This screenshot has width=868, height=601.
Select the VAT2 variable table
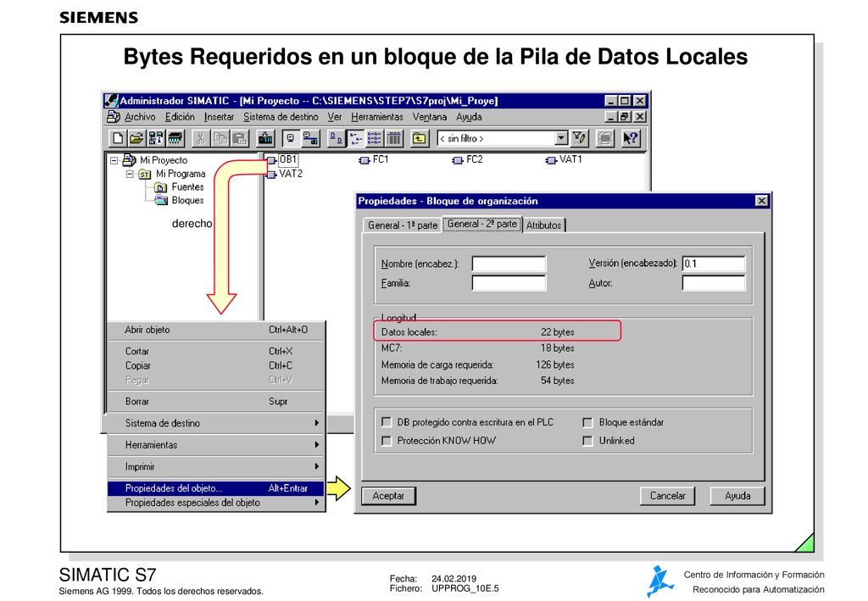[285, 174]
